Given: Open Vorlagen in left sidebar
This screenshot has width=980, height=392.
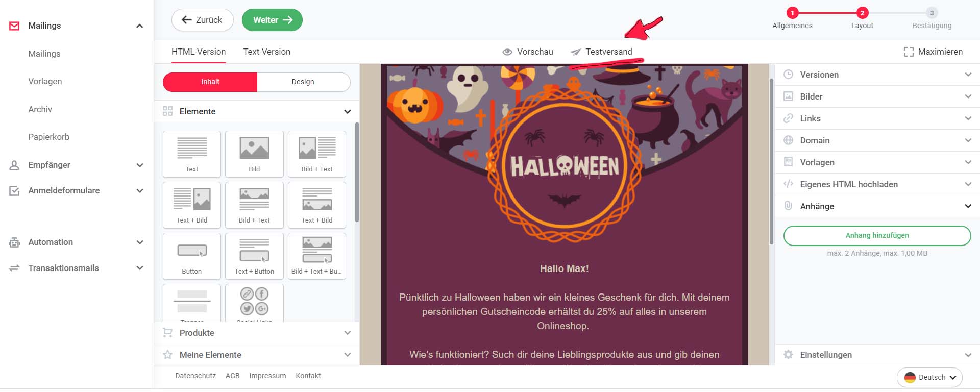Looking at the screenshot, I should (x=45, y=81).
